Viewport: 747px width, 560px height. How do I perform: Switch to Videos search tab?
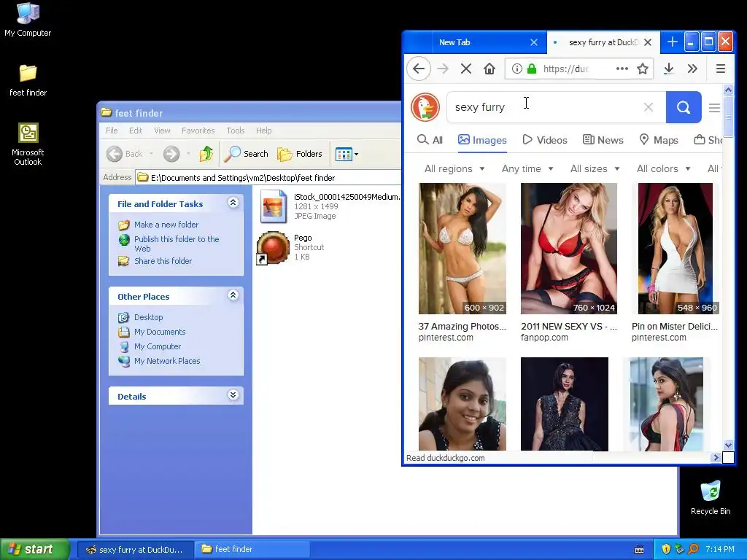544,140
